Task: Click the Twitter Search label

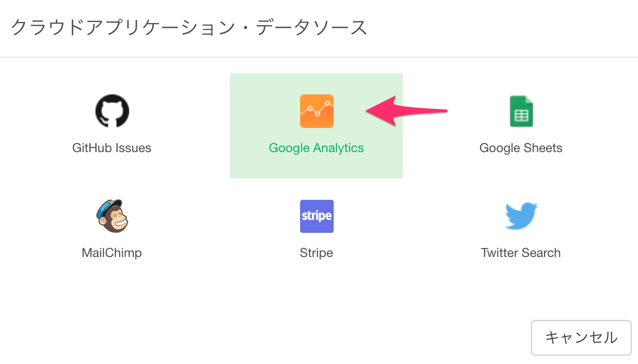Action: [521, 253]
